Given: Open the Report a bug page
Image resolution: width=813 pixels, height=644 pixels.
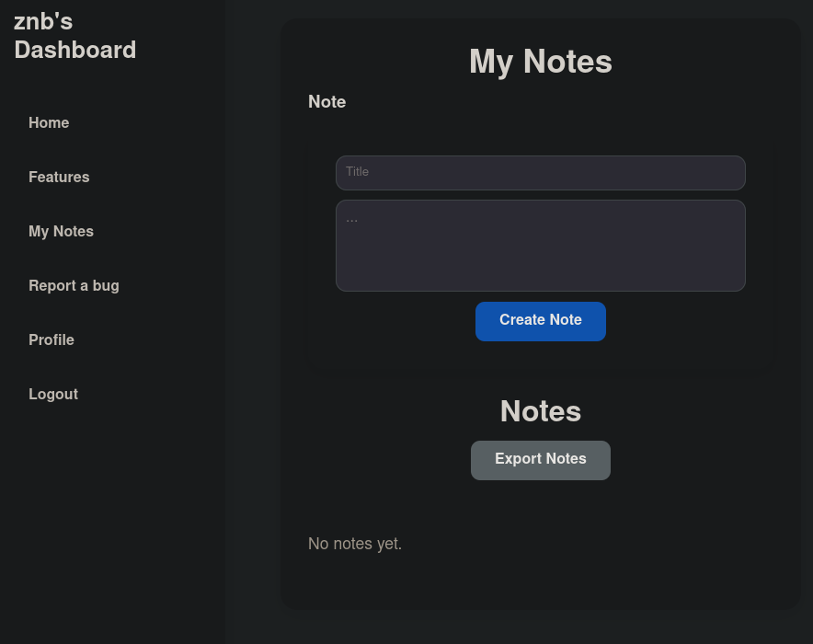Looking at the screenshot, I should click(74, 286).
